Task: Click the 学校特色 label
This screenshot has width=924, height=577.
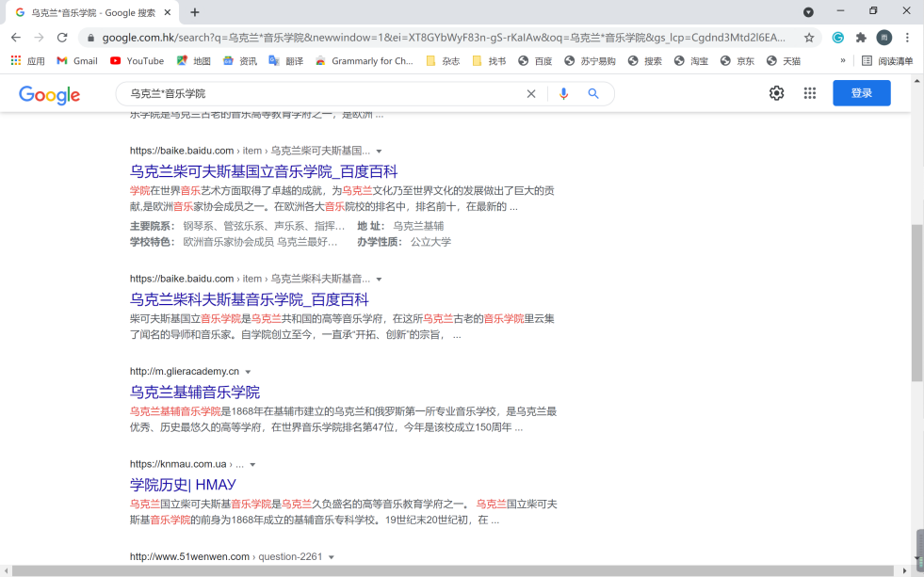Action: point(152,242)
